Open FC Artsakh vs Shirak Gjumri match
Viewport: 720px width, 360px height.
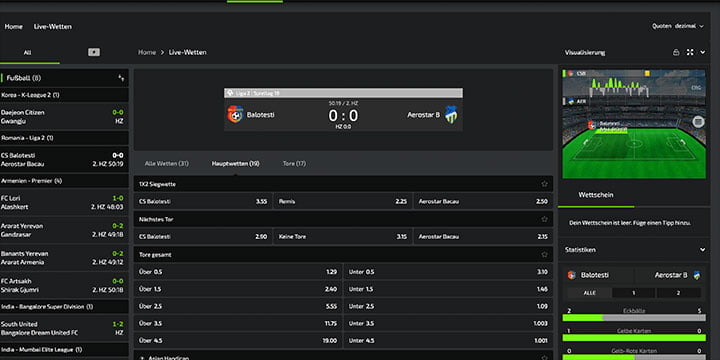(64, 285)
